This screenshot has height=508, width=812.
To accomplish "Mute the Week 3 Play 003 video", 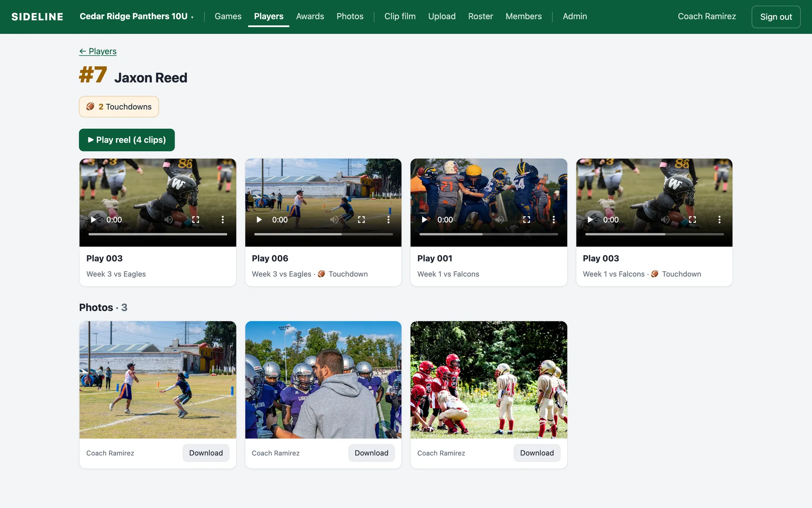I will click(x=169, y=220).
